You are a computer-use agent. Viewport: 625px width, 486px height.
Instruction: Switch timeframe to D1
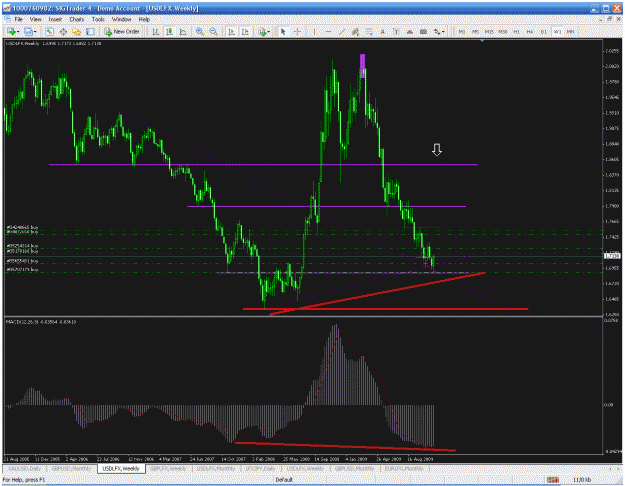click(x=543, y=31)
